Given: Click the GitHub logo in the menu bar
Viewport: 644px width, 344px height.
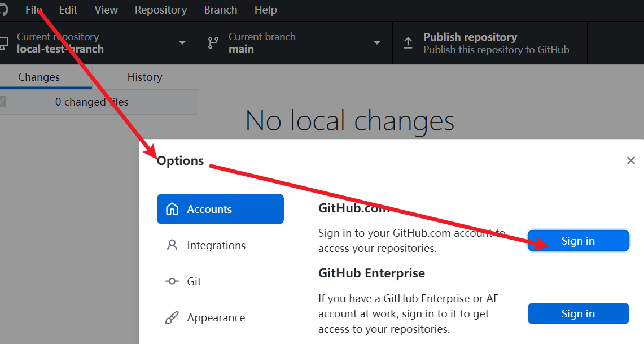Looking at the screenshot, I should point(3,10).
